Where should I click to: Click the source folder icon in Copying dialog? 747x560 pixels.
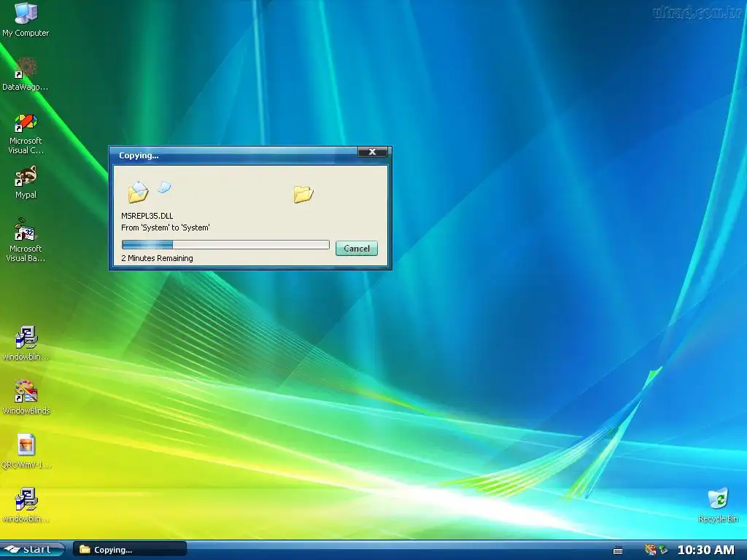pyautogui.click(x=138, y=192)
